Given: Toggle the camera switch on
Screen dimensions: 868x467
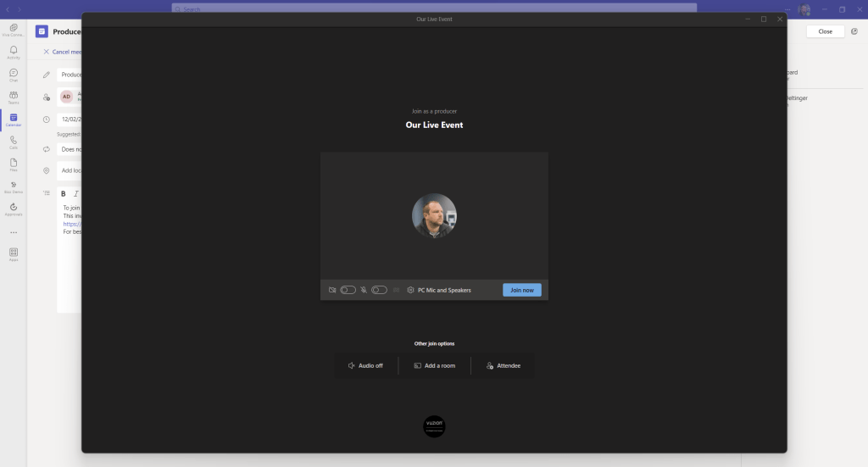Looking at the screenshot, I should (x=348, y=290).
